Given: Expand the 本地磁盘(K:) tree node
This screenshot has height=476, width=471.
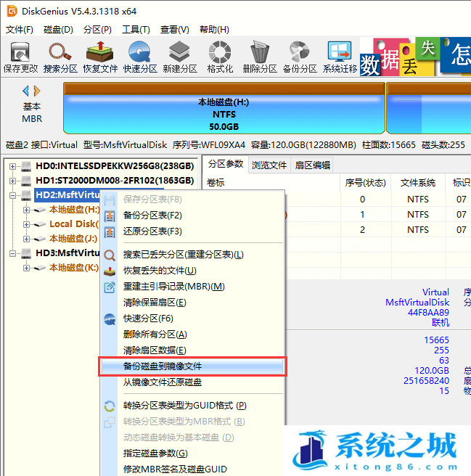Looking at the screenshot, I should (x=26, y=268).
